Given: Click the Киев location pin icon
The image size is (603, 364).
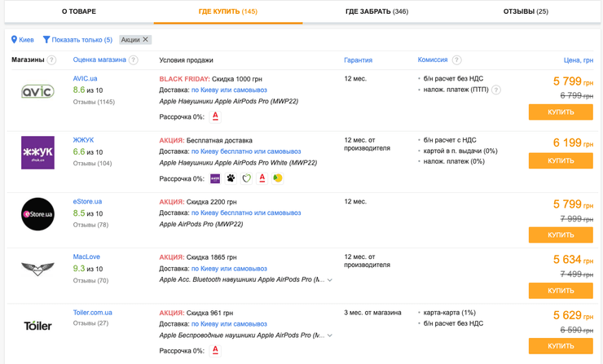Looking at the screenshot, I should (x=14, y=39).
